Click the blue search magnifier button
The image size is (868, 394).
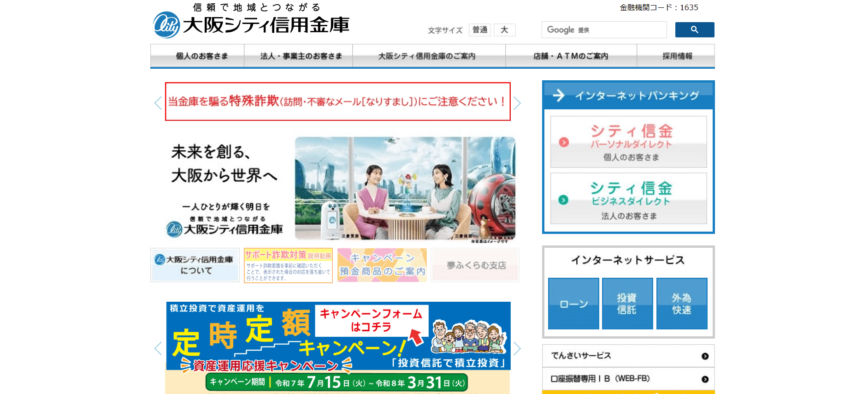coord(695,30)
